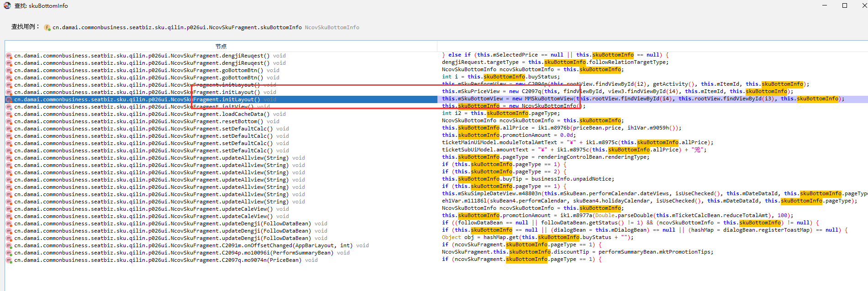868x291 pixels.
Task: Click the method icon of the row with 'pageType == 2'
Action: pyautogui.click(x=9, y=173)
